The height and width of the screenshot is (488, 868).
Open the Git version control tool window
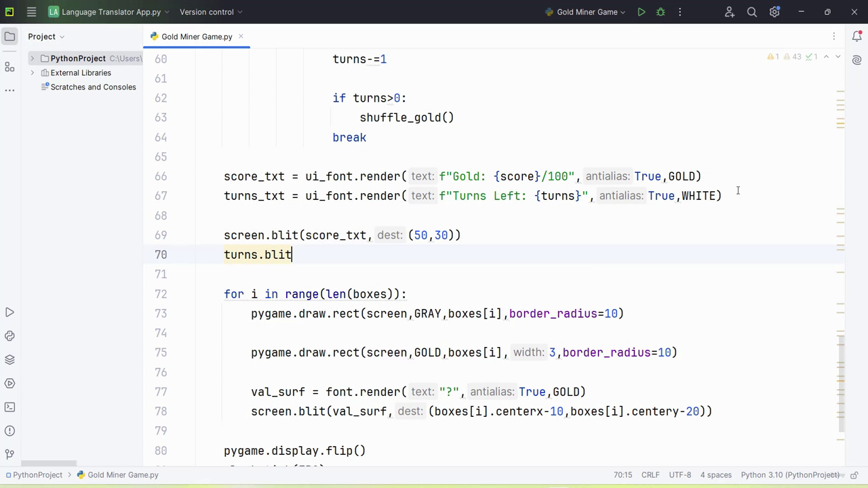tap(9, 455)
